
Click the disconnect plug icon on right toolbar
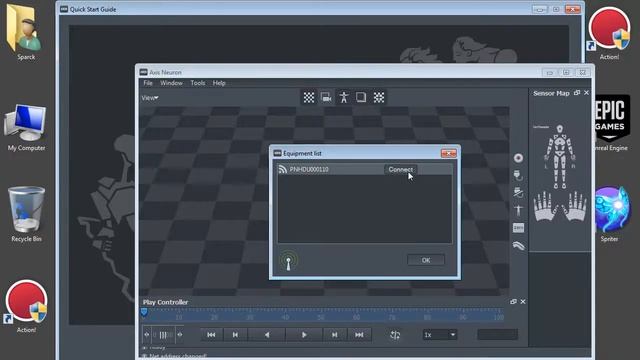point(518,193)
